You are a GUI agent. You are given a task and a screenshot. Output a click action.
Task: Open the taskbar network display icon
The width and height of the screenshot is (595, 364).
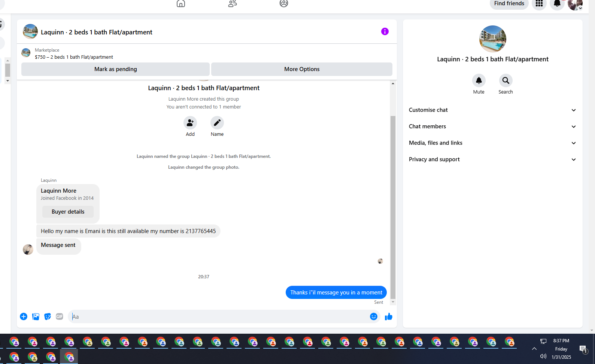pos(543,341)
